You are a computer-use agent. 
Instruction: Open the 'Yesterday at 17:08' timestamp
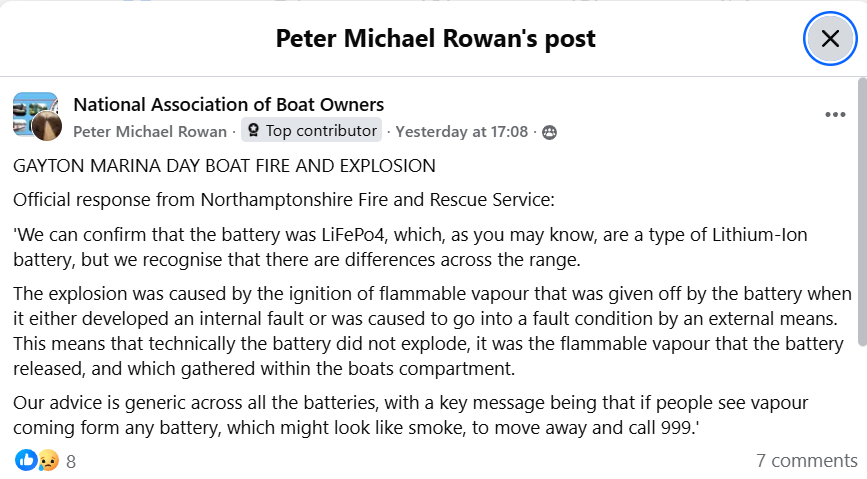(x=461, y=131)
